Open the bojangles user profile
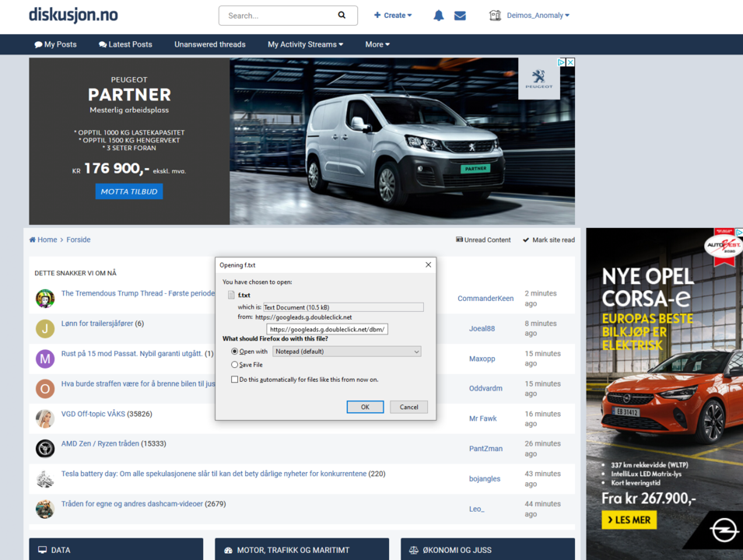The width and height of the screenshot is (743, 560). (x=484, y=479)
